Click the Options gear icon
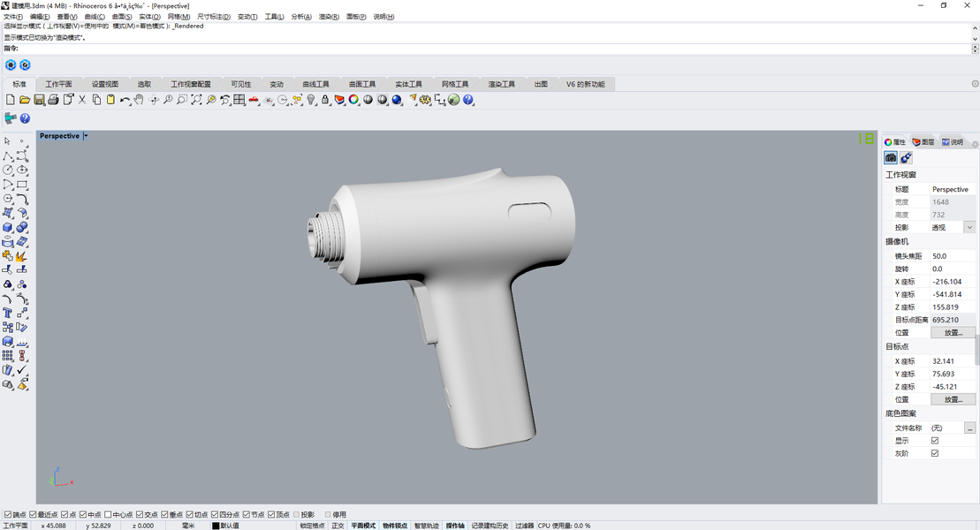980x530 pixels. (426, 100)
